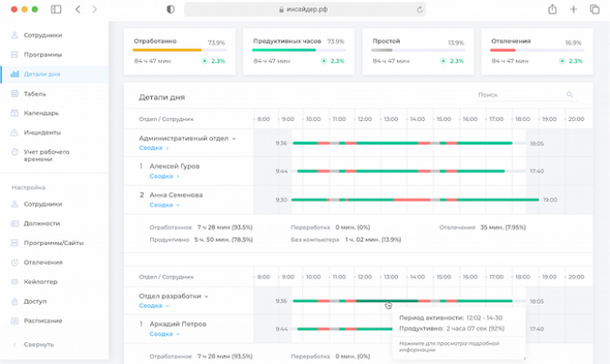Open Кейлоггер settings
Image resolution: width=610 pixels, height=364 pixels.
click(40, 281)
